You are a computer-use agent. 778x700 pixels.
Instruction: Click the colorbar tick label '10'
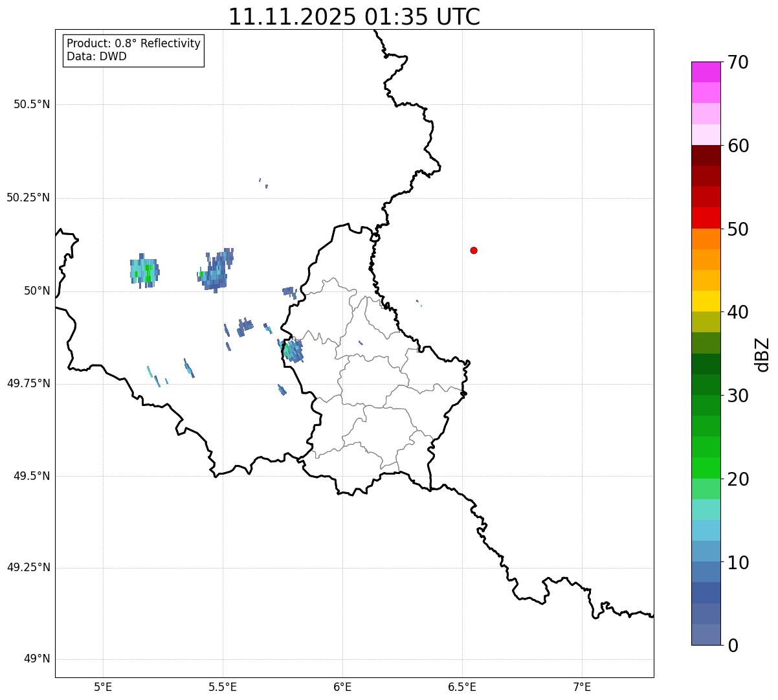(739, 563)
